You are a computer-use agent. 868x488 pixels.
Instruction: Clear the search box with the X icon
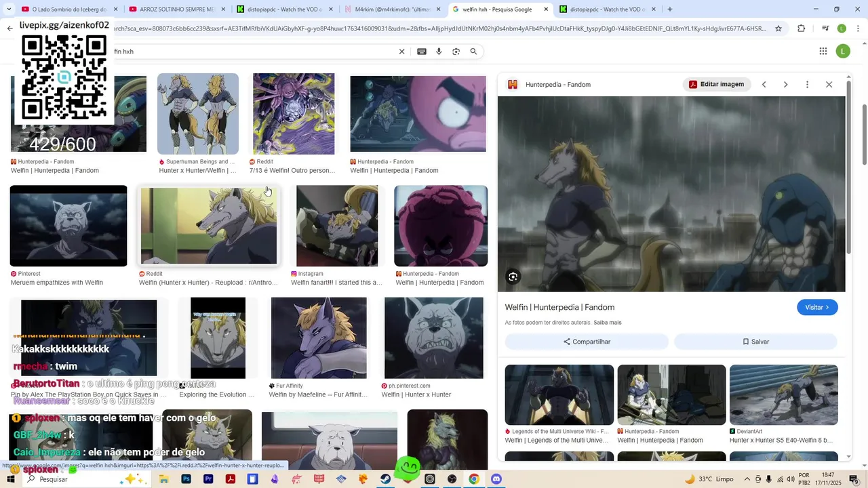tap(401, 52)
